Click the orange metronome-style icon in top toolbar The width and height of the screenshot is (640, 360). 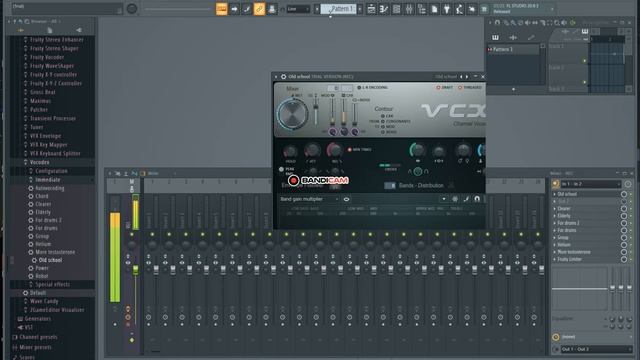click(x=221, y=9)
